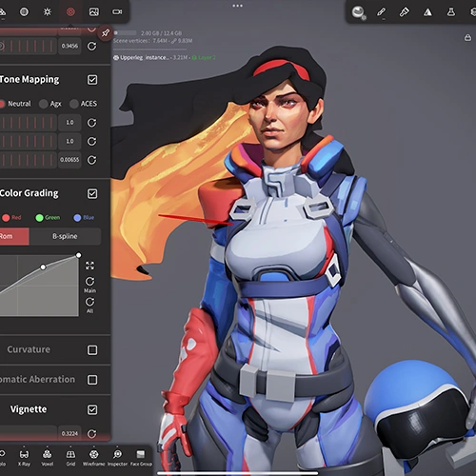Click the three-dots handle at top center
Image resolution: width=476 pixels, height=476 pixels.
pyautogui.click(x=238, y=6)
